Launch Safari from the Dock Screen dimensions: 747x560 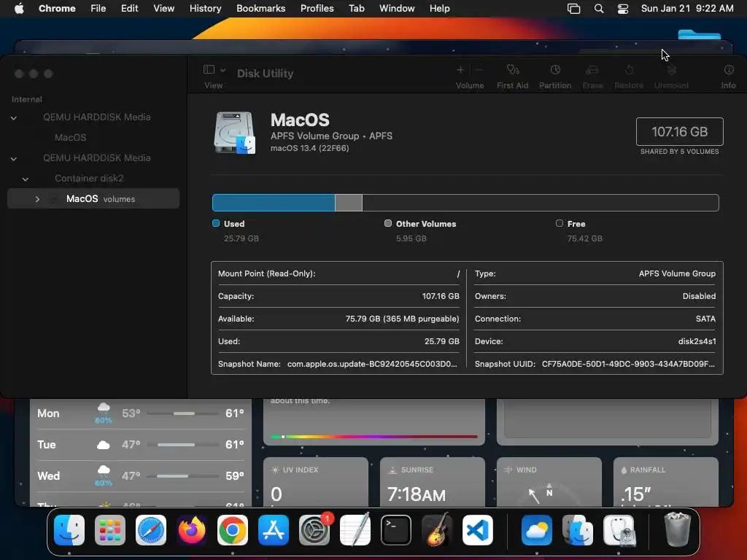pyautogui.click(x=151, y=530)
